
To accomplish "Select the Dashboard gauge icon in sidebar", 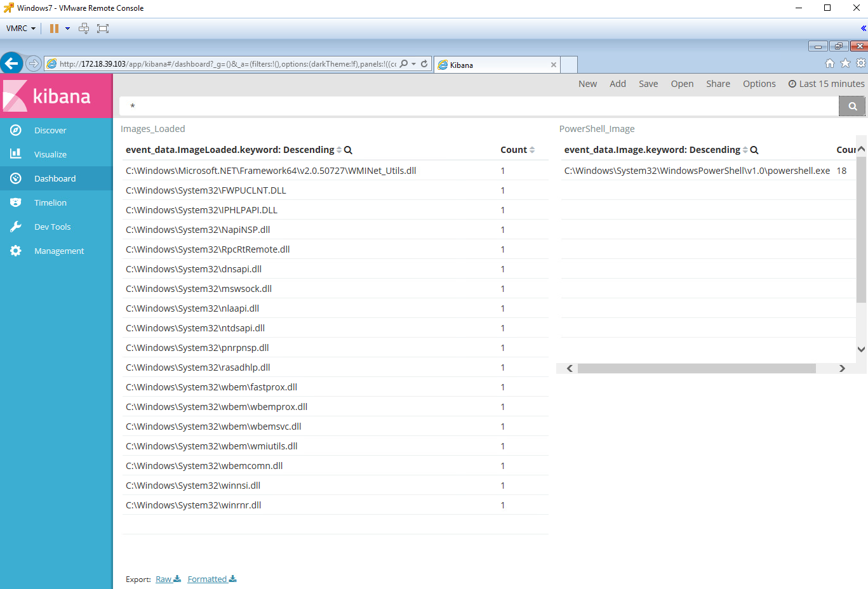I will (x=16, y=178).
